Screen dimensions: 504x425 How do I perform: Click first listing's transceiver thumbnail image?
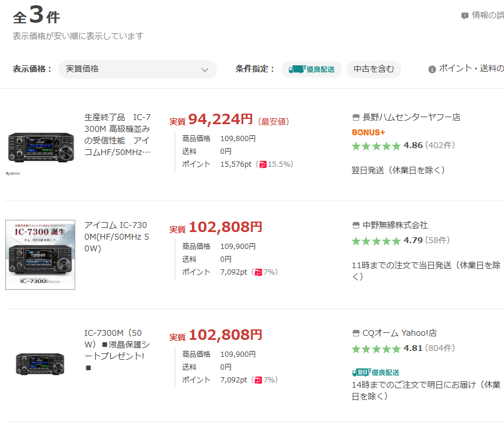pyautogui.click(x=40, y=147)
